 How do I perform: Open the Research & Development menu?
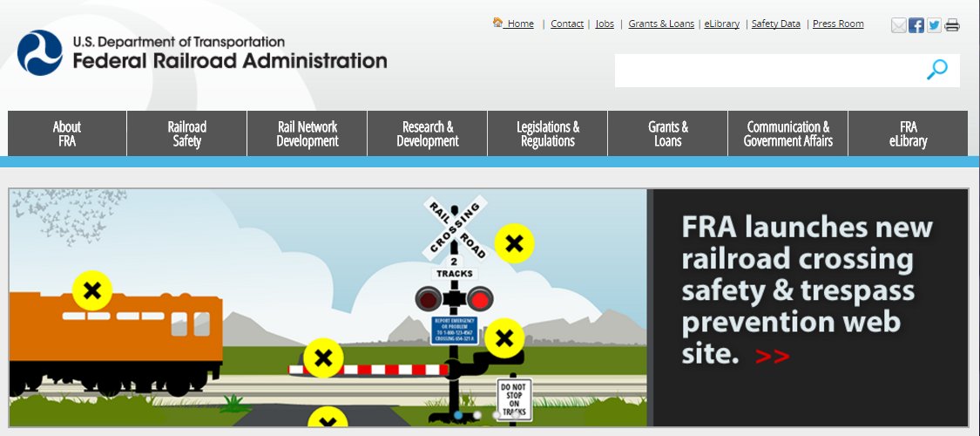(428, 133)
